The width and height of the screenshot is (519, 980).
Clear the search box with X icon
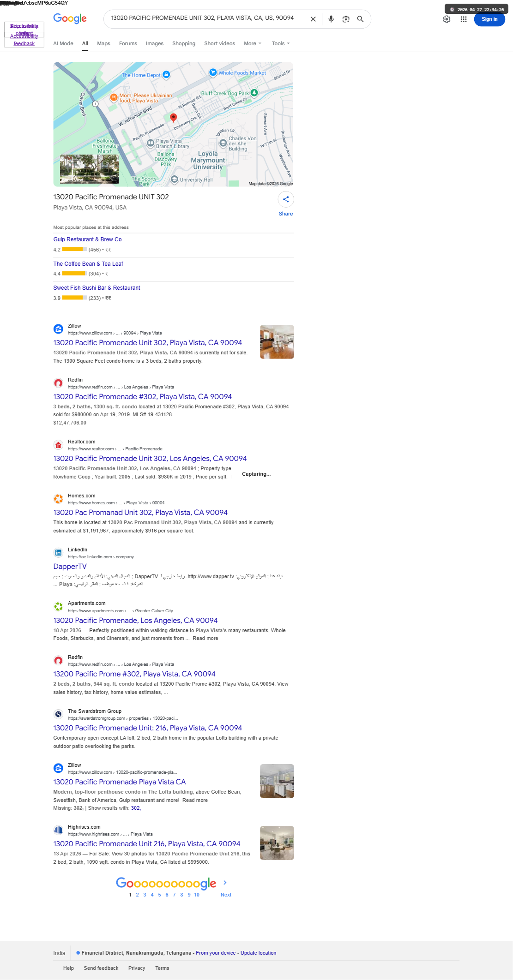tap(313, 19)
